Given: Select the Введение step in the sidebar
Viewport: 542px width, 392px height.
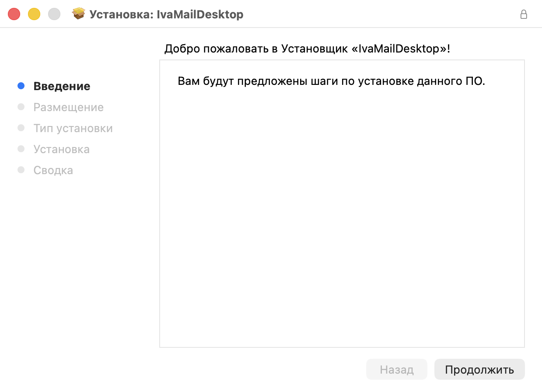Looking at the screenshot, I should [x=61, y=86].
